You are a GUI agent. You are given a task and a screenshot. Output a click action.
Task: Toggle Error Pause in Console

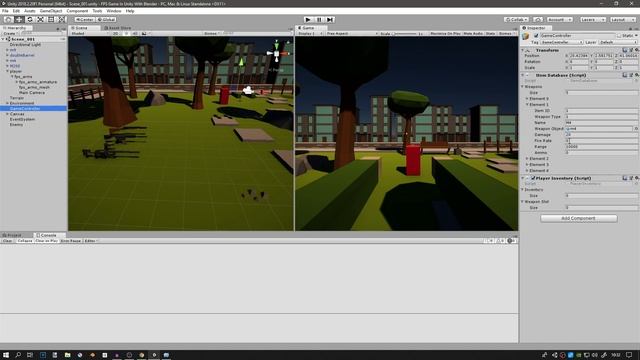click(x=71, y=241)
